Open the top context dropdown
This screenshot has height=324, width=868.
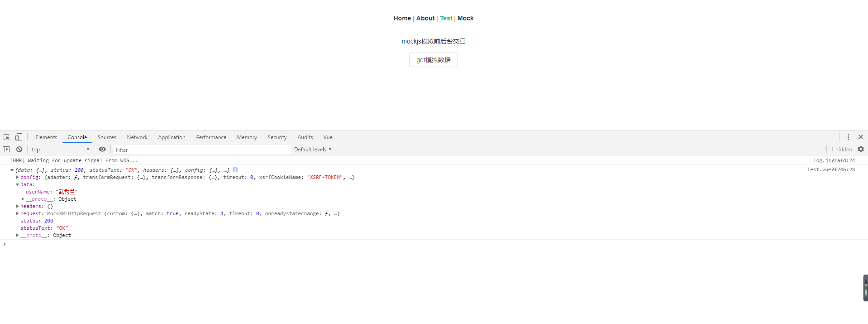61,149
